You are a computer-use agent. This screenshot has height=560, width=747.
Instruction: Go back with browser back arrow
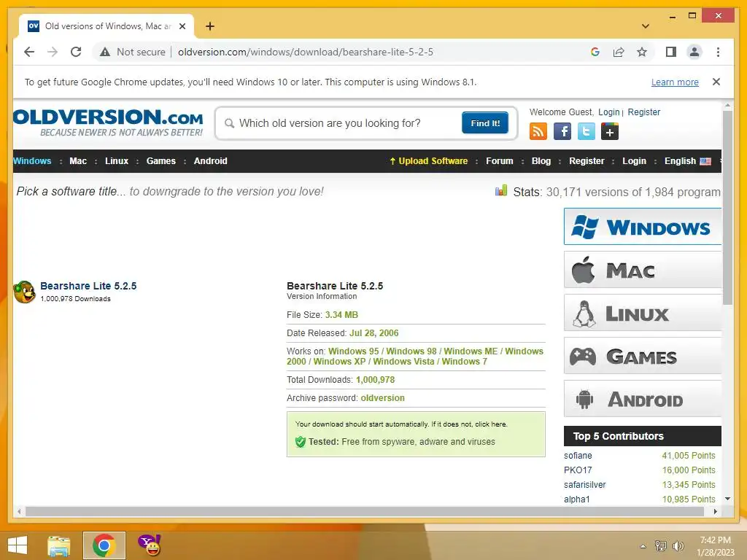(x=29, y=52)
